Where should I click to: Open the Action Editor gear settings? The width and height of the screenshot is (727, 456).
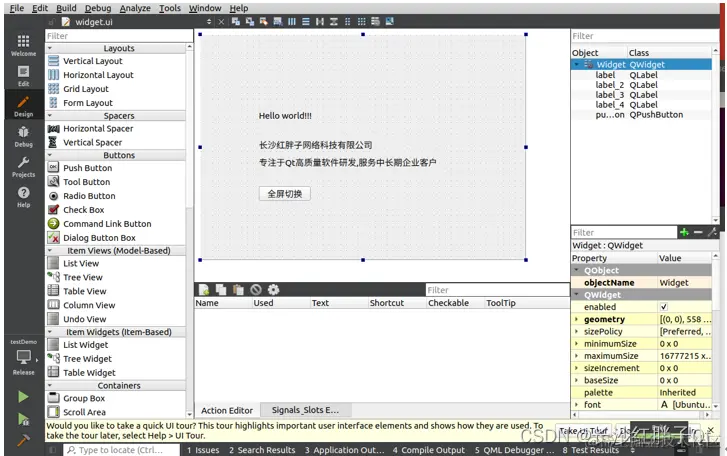tap(274, 290)
